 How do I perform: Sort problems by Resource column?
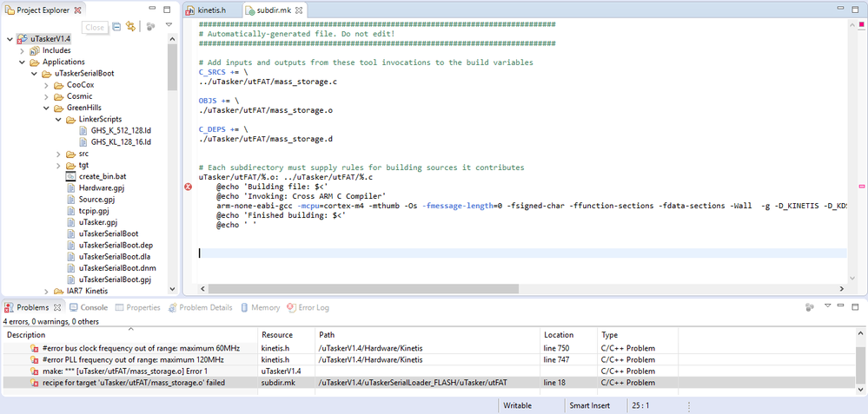tap(287, 335)
